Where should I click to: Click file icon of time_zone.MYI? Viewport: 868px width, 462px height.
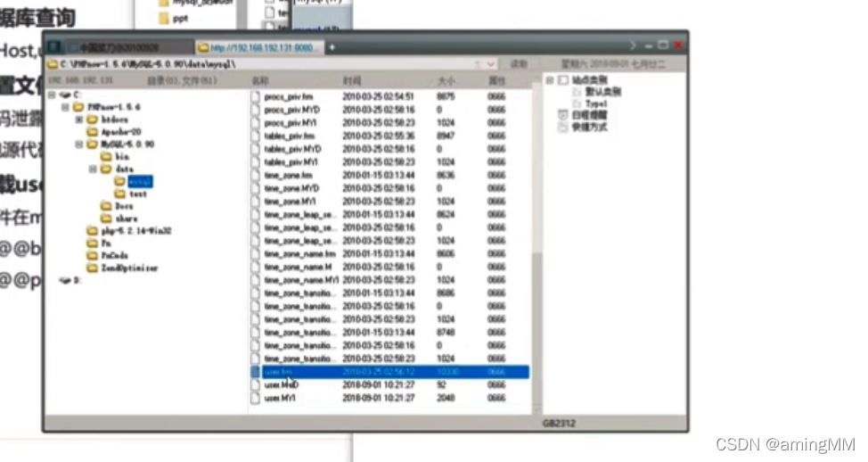click(x=255, y=201)
